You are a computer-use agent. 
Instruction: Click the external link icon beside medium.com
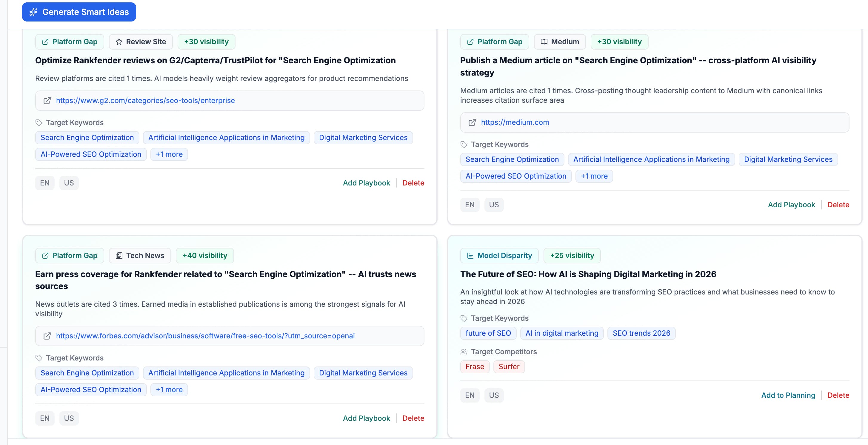pos(472,122)
